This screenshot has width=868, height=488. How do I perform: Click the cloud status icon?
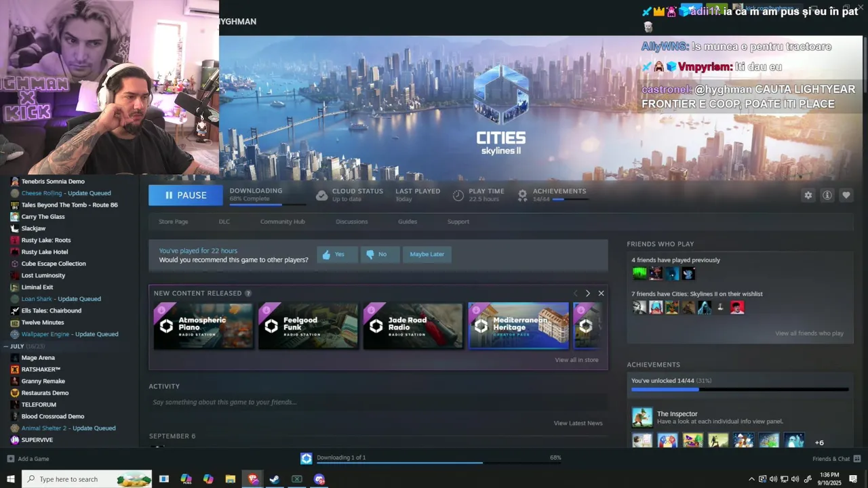pos(322,195)
